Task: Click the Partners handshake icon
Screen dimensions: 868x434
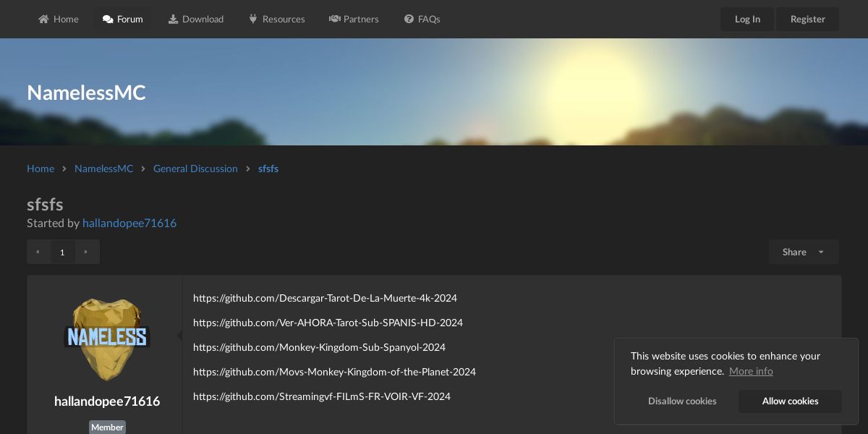Action: [334, 20]
